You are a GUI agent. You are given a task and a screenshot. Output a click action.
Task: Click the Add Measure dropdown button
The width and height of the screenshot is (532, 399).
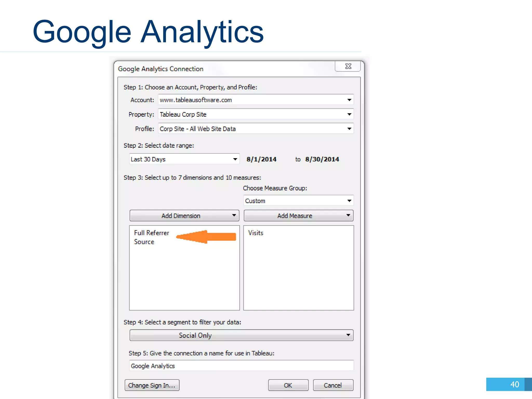pyautogui.click(x=299, y=216)
